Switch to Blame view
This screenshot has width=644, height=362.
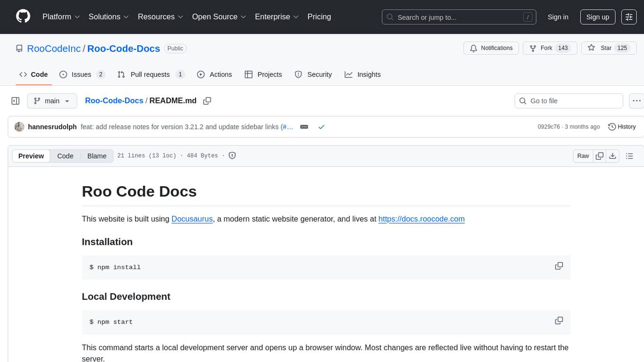pyautogui.click(x=97, y=156)
